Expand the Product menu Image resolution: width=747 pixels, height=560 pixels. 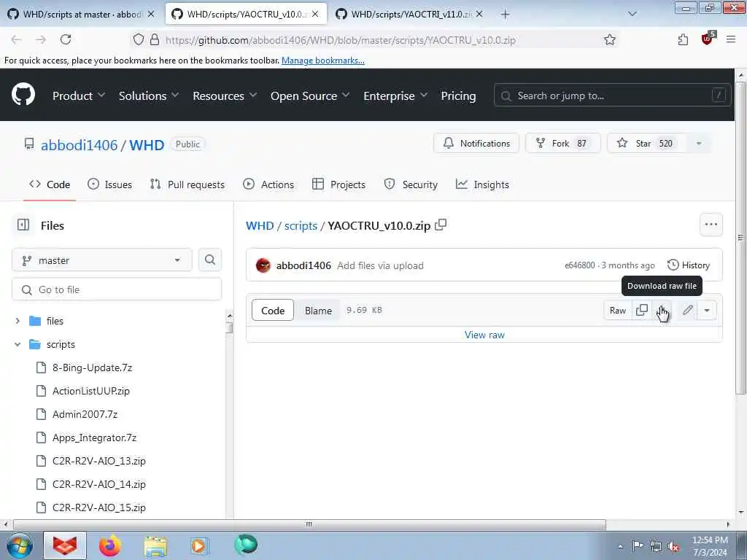point(79,96)
